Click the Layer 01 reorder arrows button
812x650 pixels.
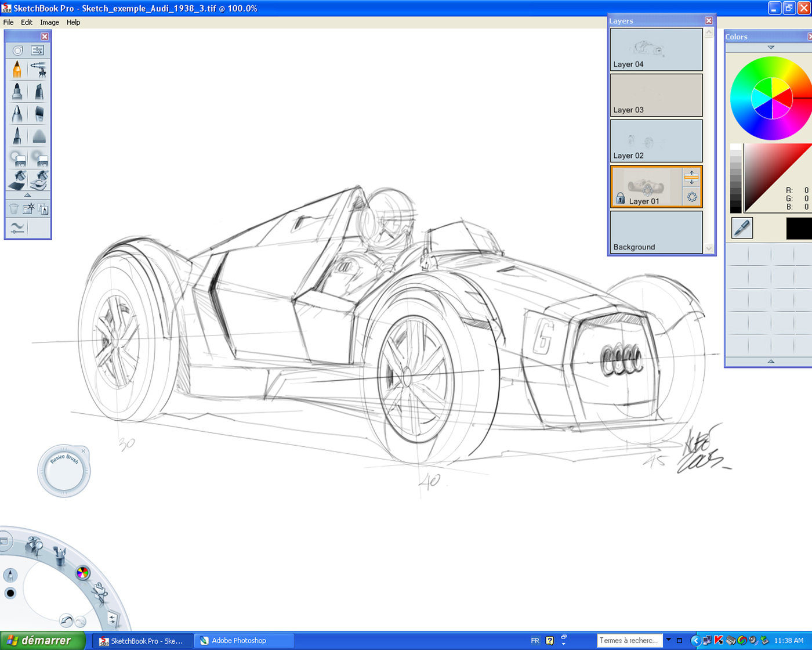pyautogui.click(x=691, y=178)
